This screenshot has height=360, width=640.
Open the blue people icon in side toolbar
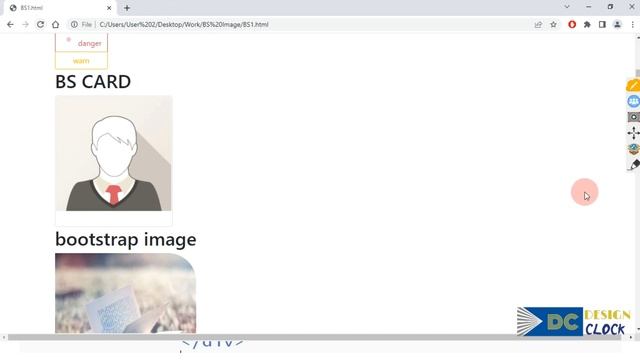point(633,101)
